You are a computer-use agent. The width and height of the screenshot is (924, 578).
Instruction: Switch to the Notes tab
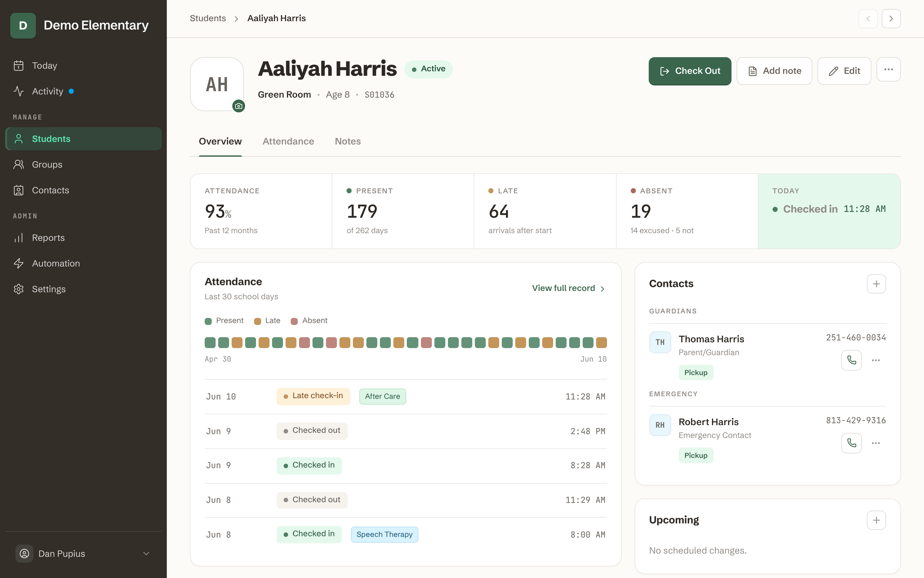pyautogui.click(x=348, y=141)
